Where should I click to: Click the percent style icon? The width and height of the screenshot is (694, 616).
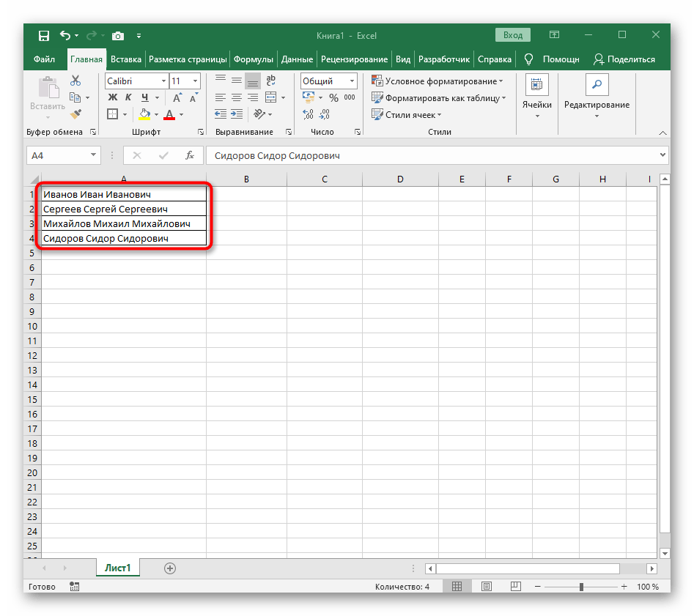[x=333, y=97]
